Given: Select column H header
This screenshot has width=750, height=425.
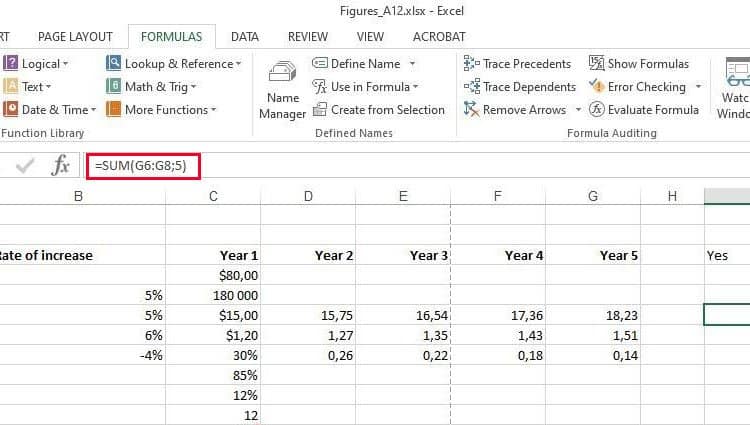Looking at the screenshot, I should pyautogui.click(x=672, y=196).
